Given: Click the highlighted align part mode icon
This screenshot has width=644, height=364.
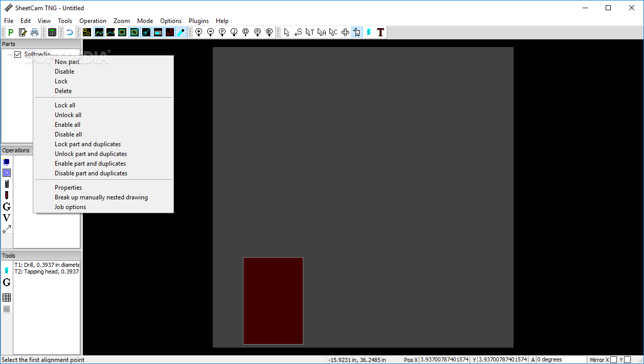Looking at the screenshot, I should click(357, 32).
